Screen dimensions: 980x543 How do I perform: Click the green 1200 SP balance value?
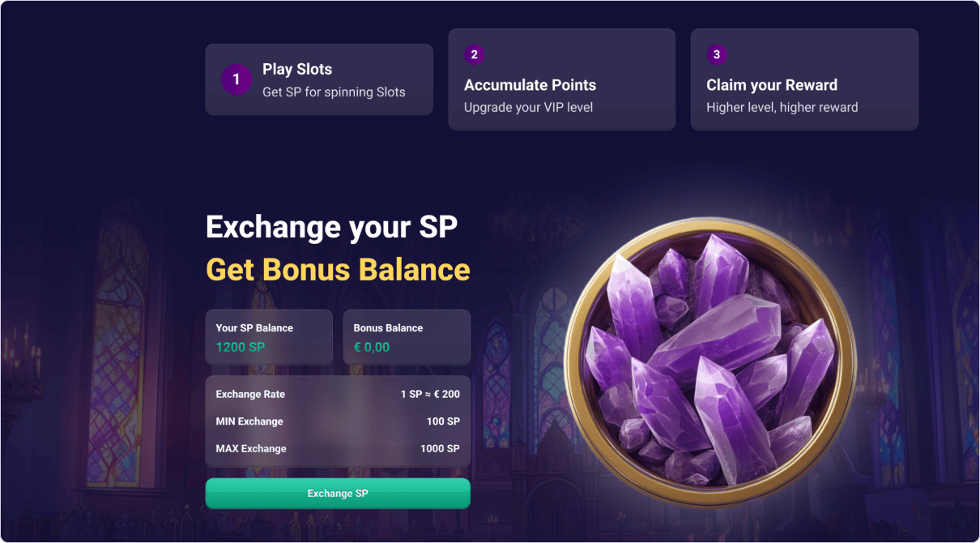[x=240, y=346]
